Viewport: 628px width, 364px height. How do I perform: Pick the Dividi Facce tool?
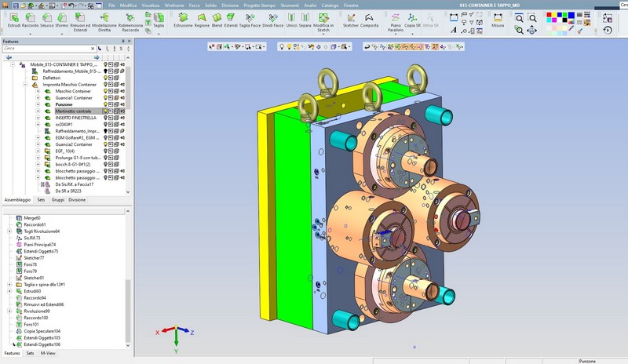click(272, 19)
